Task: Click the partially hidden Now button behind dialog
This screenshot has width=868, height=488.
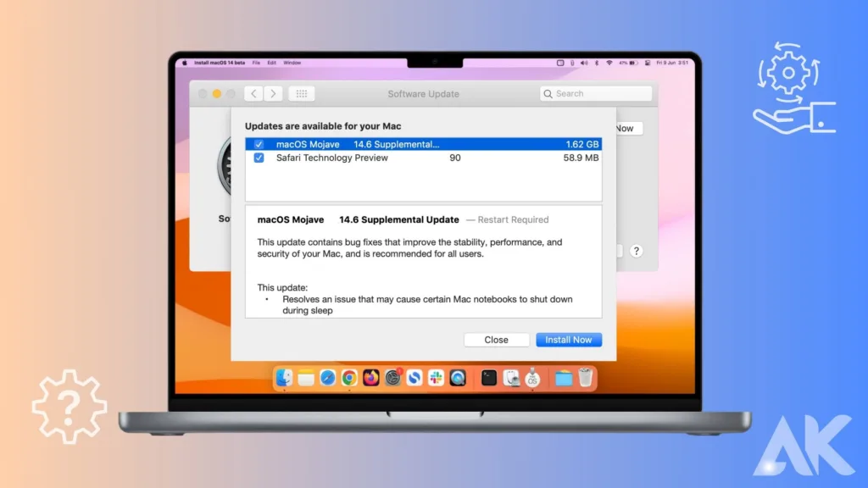Action: (x=629, y=129)
